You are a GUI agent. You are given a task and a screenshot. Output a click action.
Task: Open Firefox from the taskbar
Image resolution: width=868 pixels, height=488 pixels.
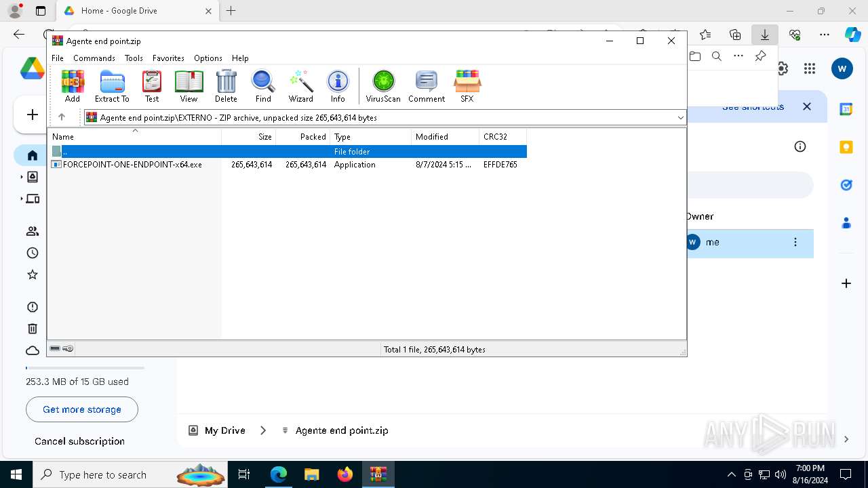click(345, 474)
